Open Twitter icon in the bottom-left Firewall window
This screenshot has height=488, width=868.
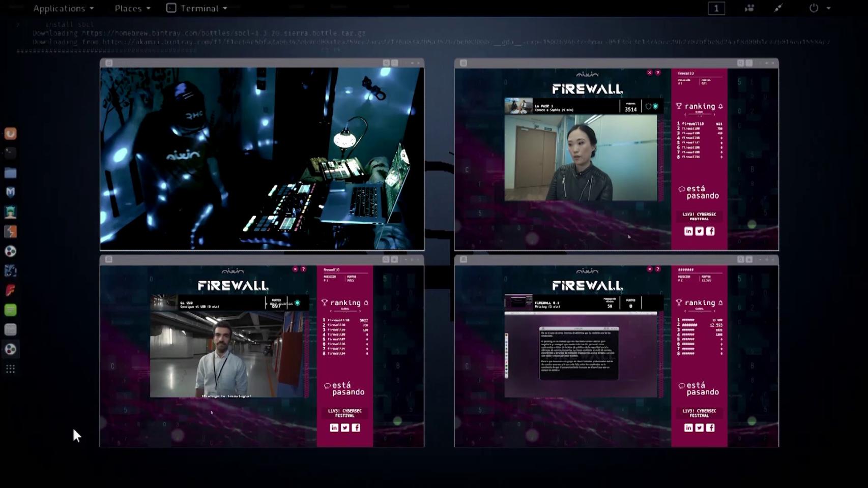click(x=345, y=428)
